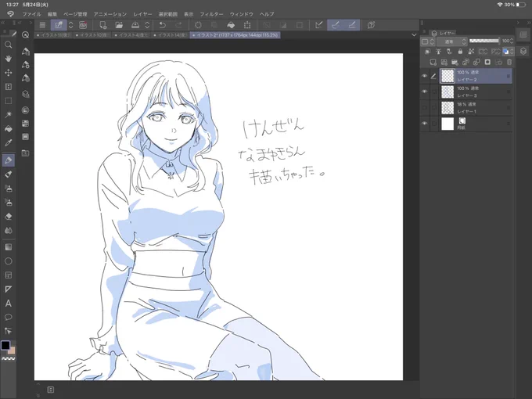Toggle Lock Layer padlock icon
This screenshot has height=399, width=532.
460,51
